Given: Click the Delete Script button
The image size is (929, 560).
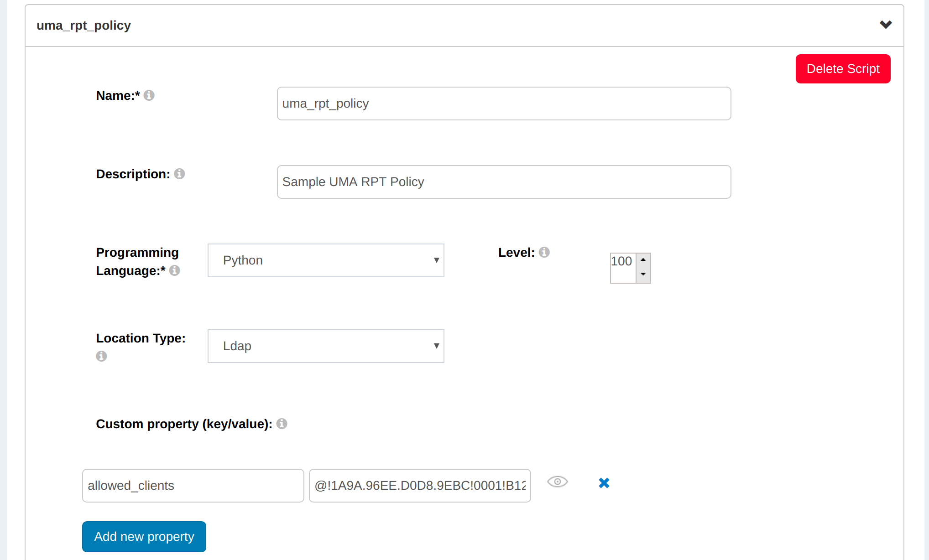Looking at the screenshot, I should [843, 68].
